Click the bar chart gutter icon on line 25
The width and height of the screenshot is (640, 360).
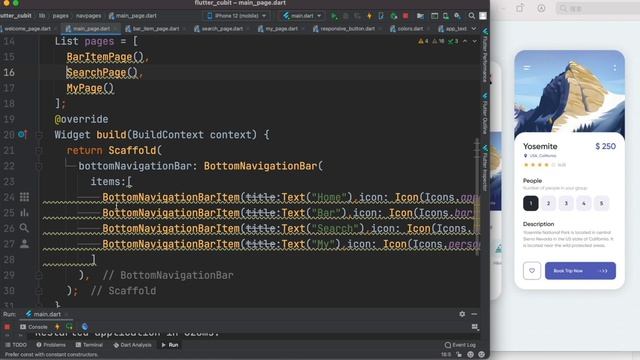[x=24, y=213]
